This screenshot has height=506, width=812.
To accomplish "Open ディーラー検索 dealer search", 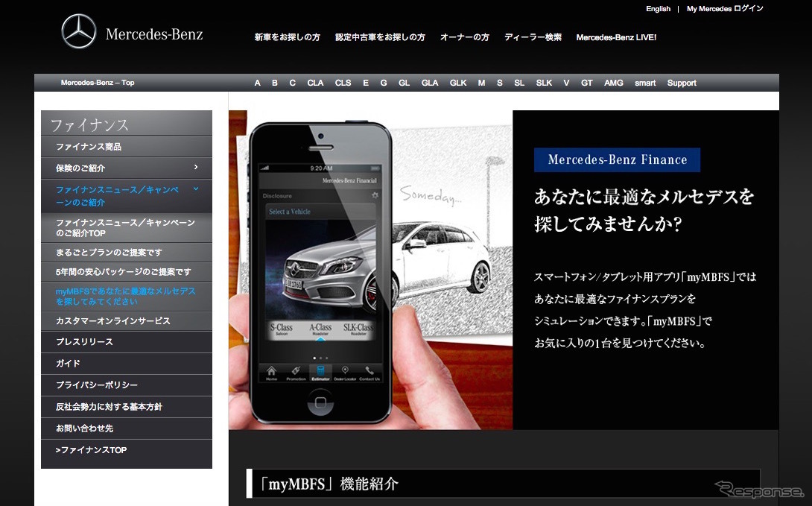I will pos(533,37).
